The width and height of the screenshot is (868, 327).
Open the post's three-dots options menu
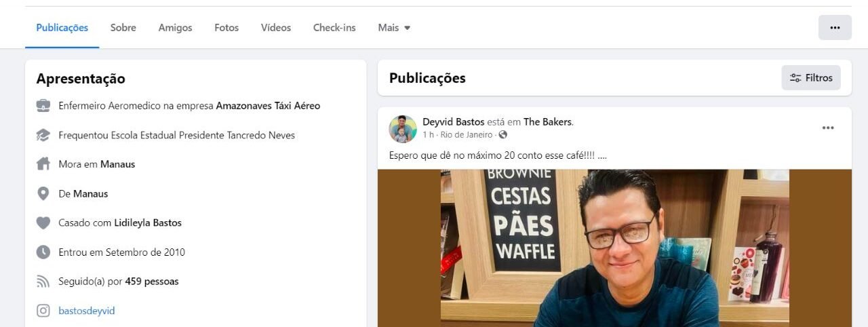tap(828, 128)
